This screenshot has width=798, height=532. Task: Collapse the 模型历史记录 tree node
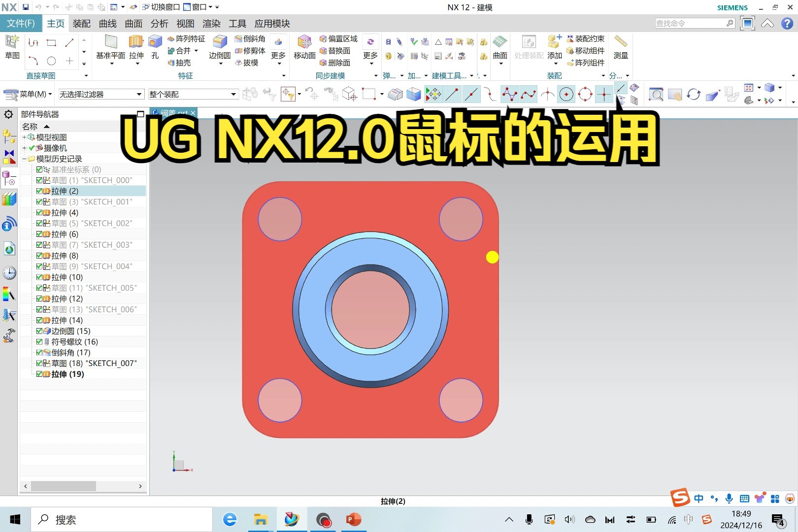click(x=24, y=159)
